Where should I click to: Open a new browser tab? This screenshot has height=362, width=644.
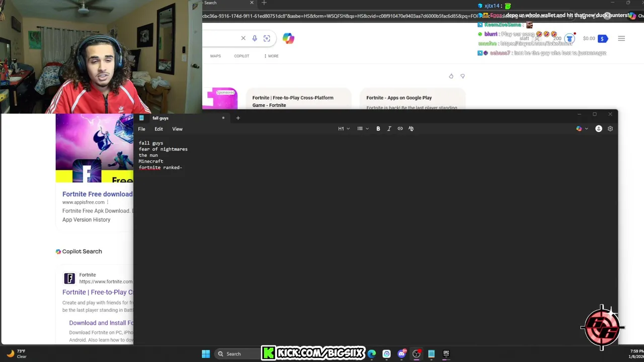point(264,3)
